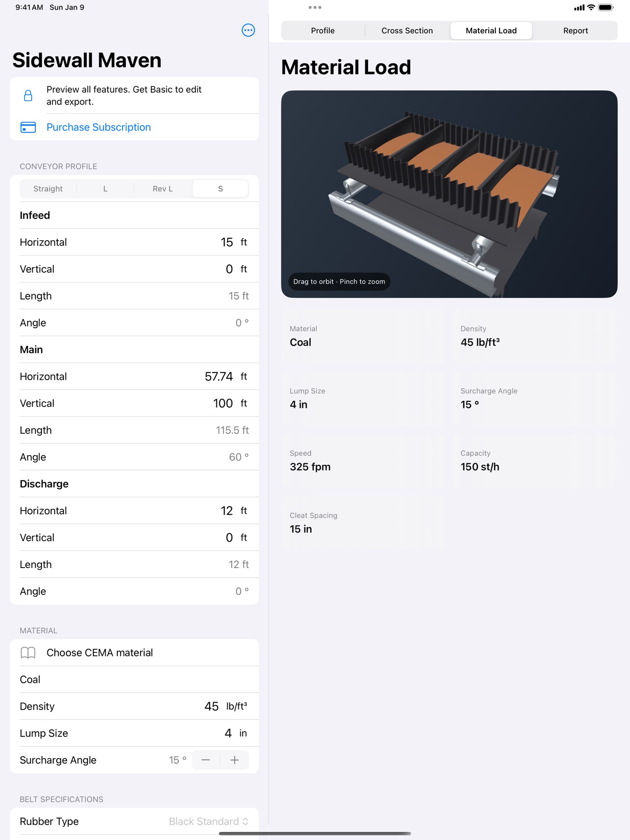Increase the Surcharge Angle with plus
630x840 pixels.
pyautogui.click(x=235, y=760)
